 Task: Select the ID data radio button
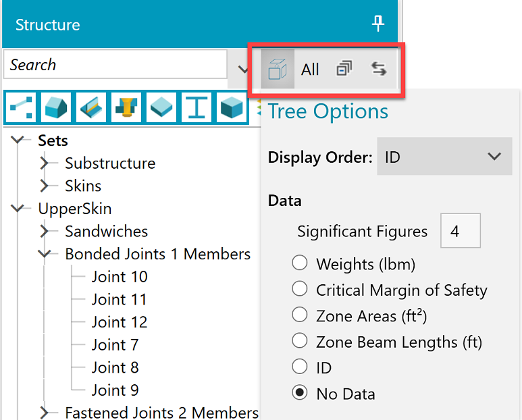300,367
